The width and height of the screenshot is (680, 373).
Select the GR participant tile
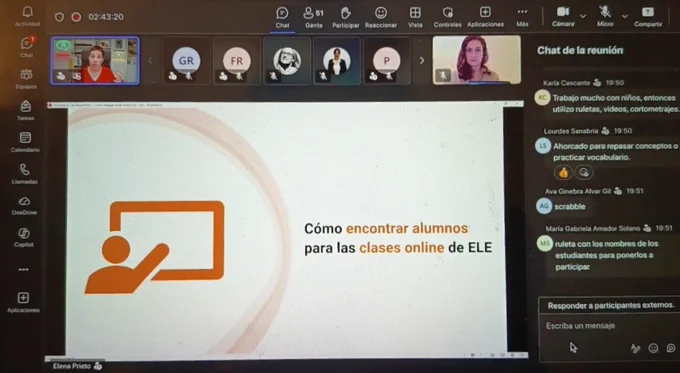coord(186,61)
